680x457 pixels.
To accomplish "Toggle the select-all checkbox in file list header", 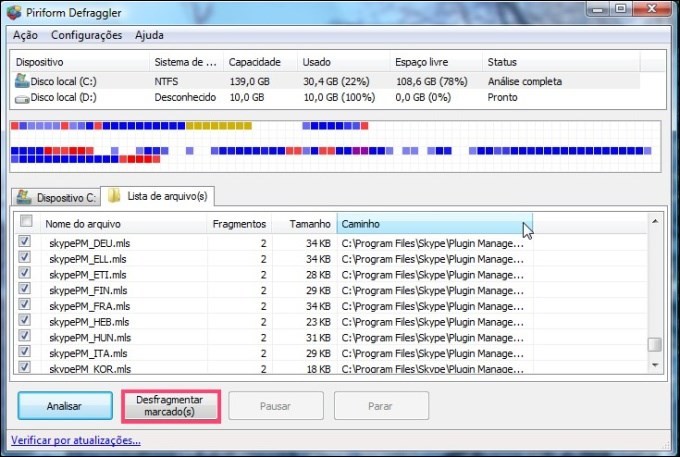I will (x=26, y=221).
